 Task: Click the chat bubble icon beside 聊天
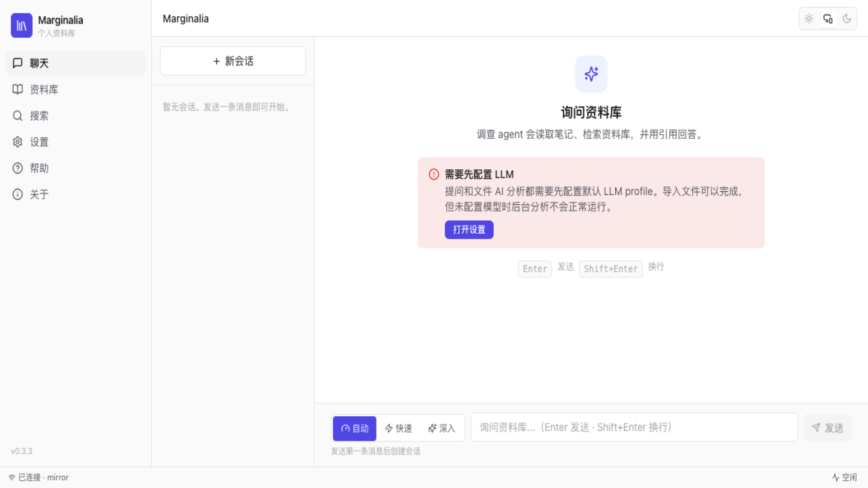[x=18, y=63]
